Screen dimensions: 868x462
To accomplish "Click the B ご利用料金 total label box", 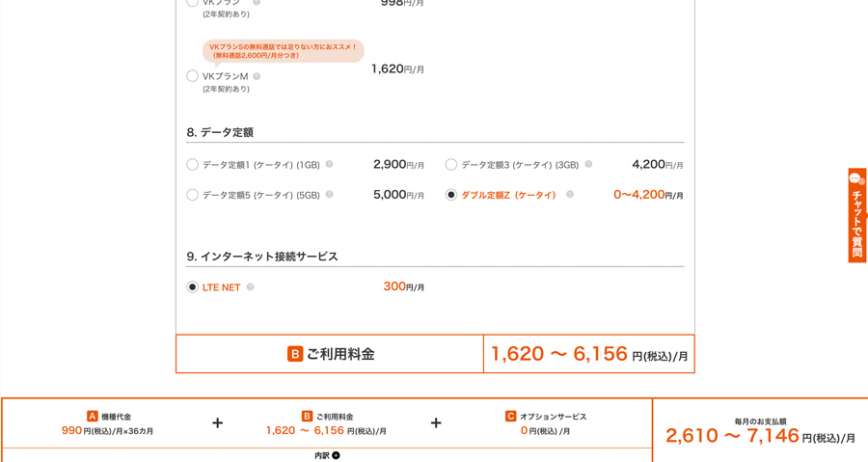I will pyautogui.click(x=330, y=354).
